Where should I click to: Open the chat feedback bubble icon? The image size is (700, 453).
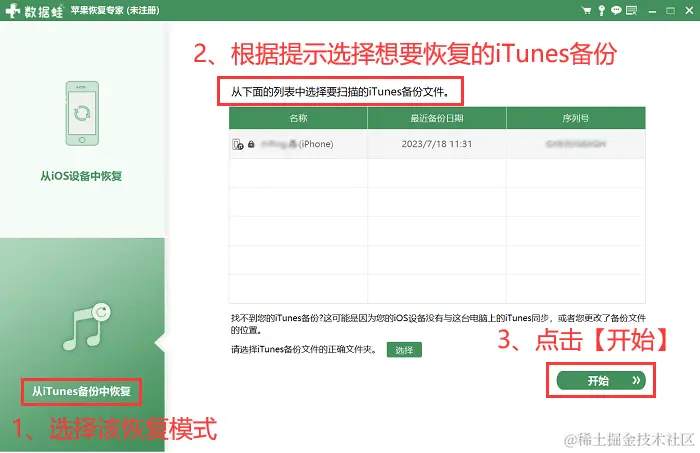coord(616,10)
